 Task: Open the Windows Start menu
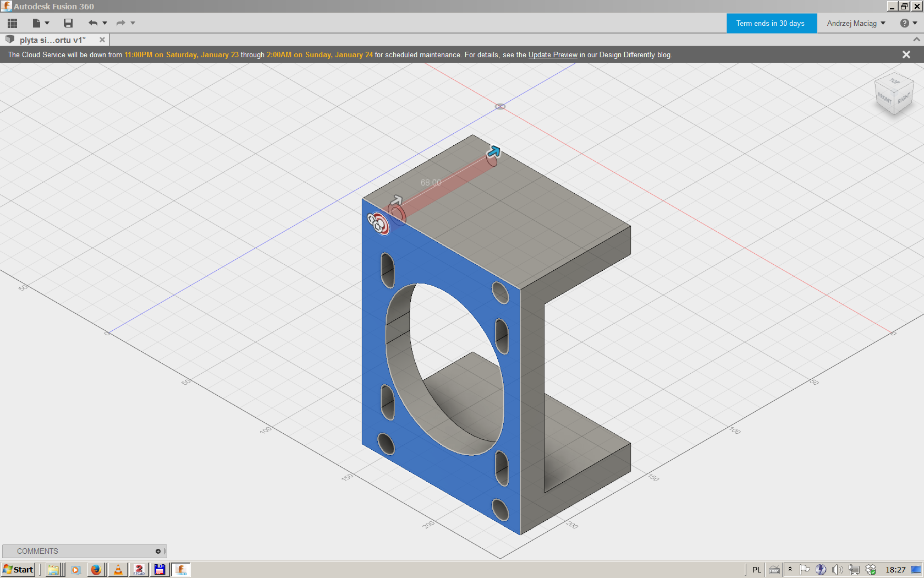18,570
